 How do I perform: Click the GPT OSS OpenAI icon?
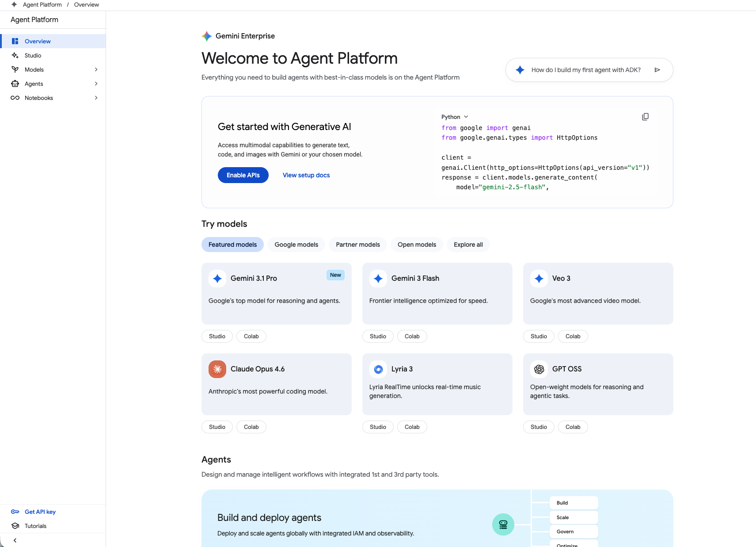tap(539, 369)
